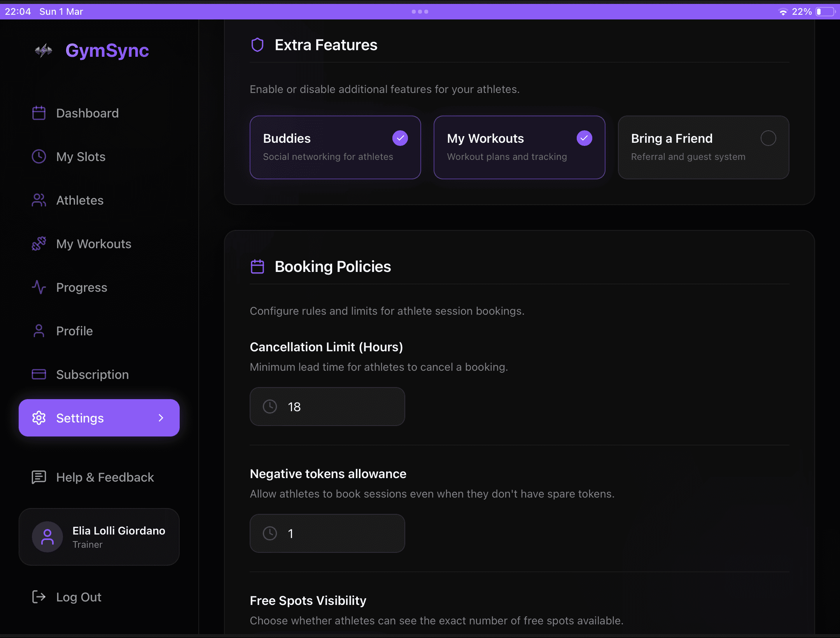840x638 pixels.
Task: Click the GymSync waveform logo icon
Action: coord(44,51)
